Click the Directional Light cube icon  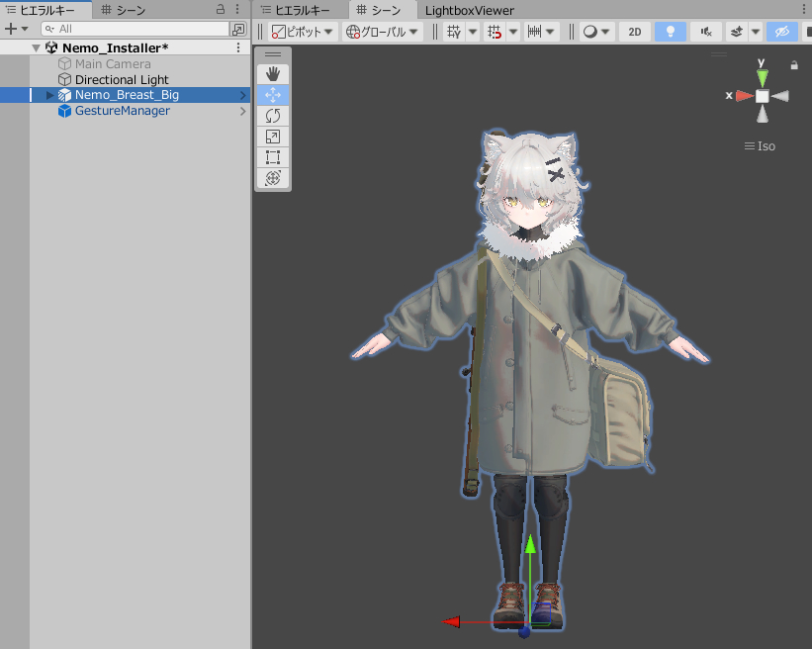[64, 79]
